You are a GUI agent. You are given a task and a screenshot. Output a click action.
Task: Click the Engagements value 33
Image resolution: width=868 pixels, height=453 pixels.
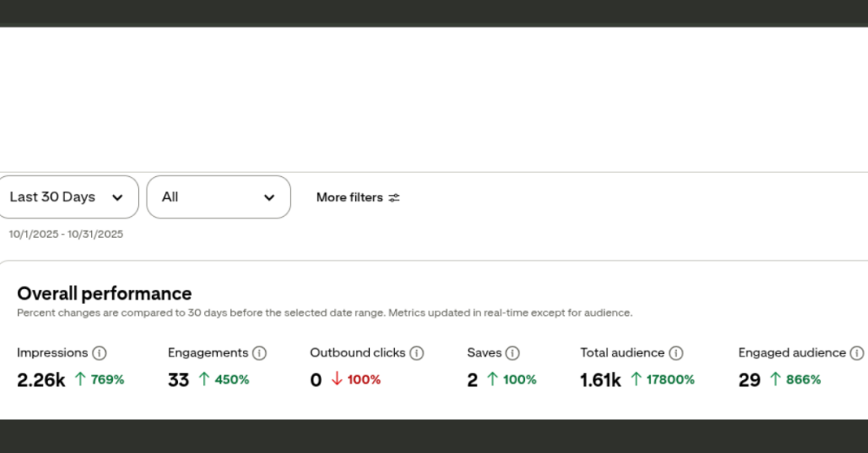(178, 379)
